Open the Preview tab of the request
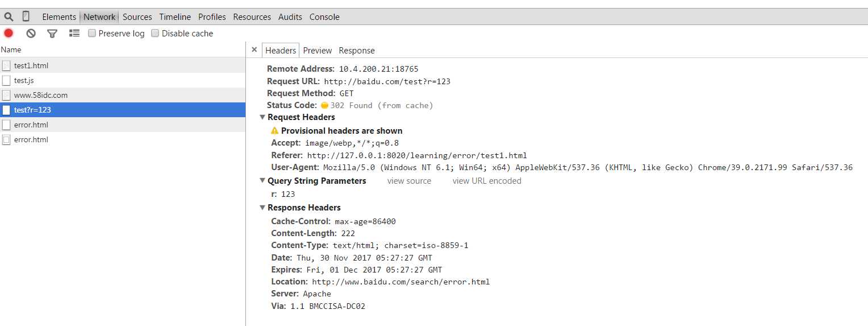This screenshot has width=868, height=326. click(318, 51)
